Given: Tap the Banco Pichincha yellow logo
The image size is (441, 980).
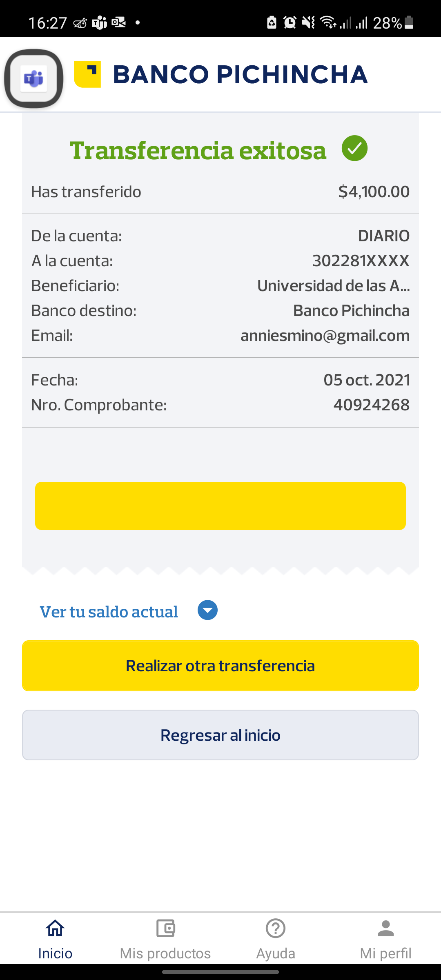Looking at the screenshot, I should pyautogui.click(x=87, y=74).
